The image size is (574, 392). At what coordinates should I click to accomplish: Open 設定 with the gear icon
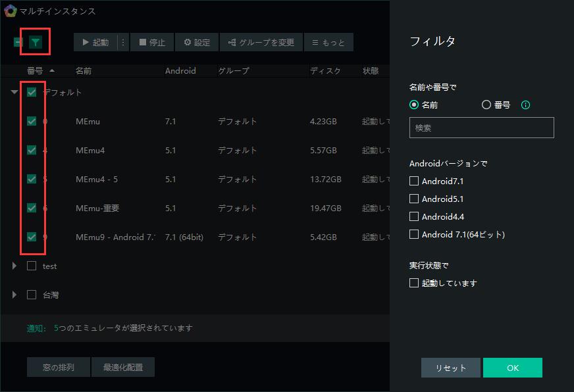point(196,43)
